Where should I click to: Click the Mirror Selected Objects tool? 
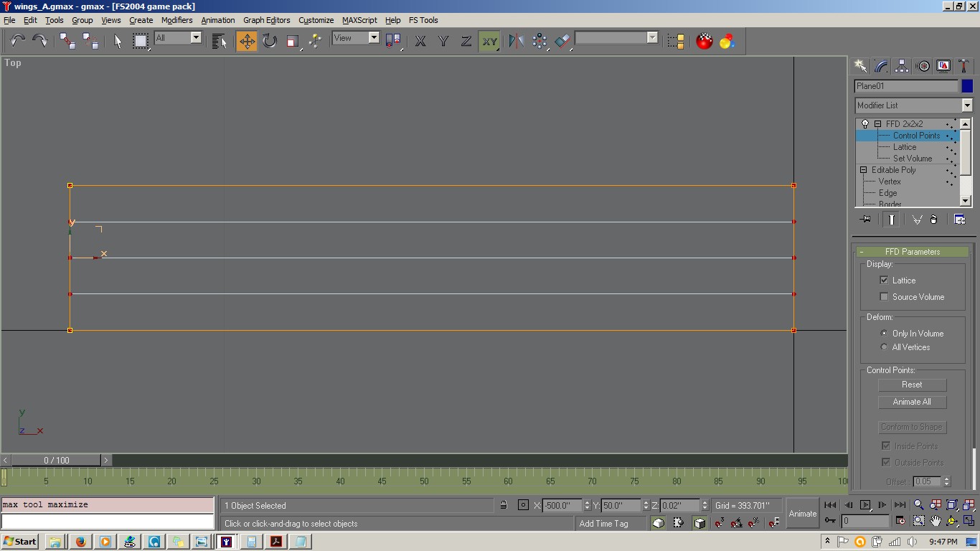(517, 41)
